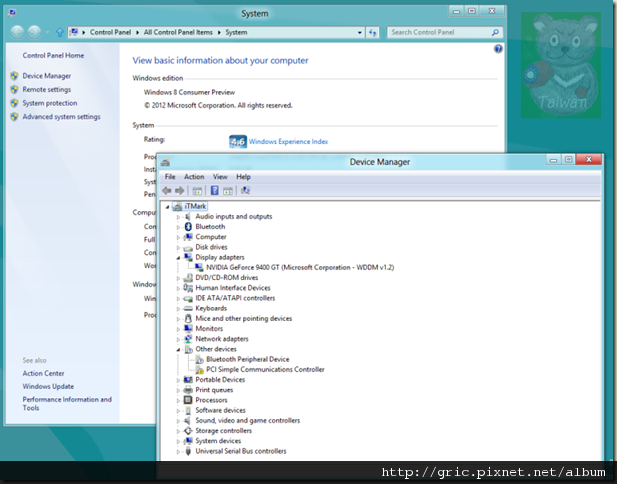Expand the Portable Devices category
The height and width of the screenshot is (484, 617).
(178, 380)
